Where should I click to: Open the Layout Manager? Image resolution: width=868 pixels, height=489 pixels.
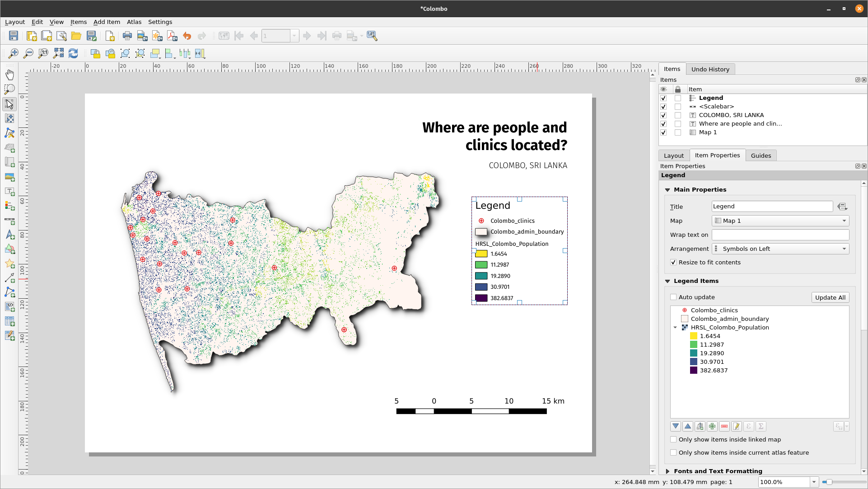(x=61, y=36)
